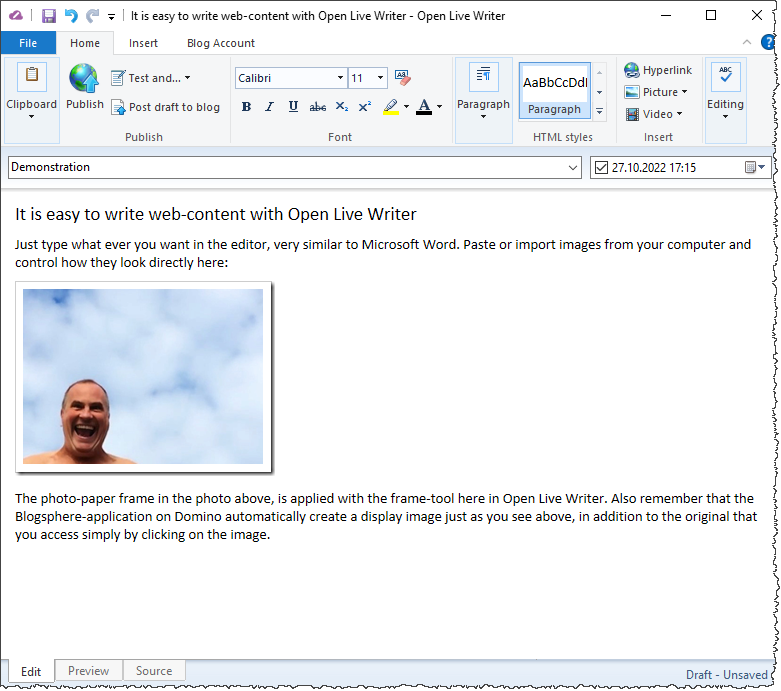Click Post draft to blog

pos(166,107)
